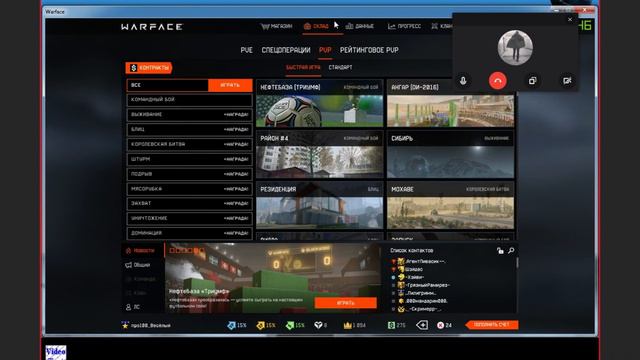640x360 pixels.
Task: Open the Рейтинговое PVP tab
Action: point(369,50)
